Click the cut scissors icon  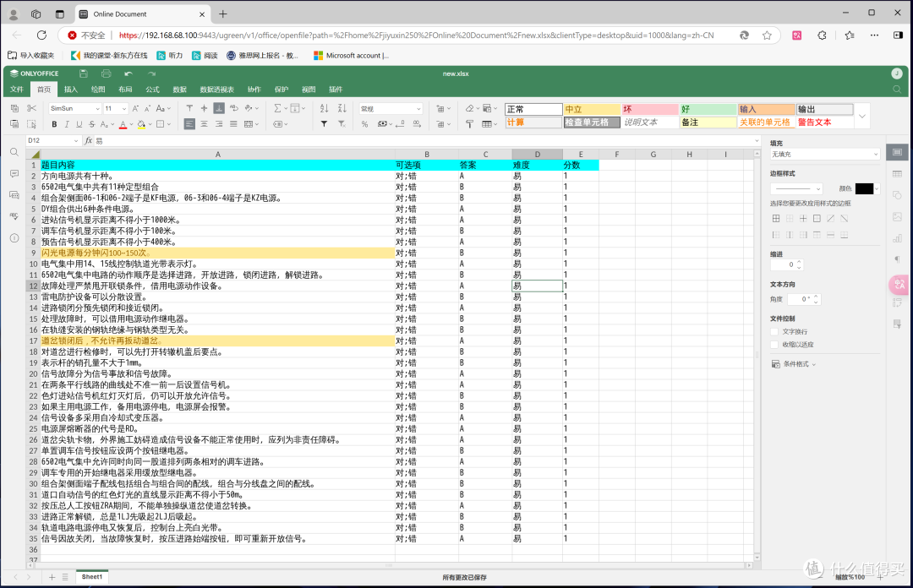(x=31, y=108)
